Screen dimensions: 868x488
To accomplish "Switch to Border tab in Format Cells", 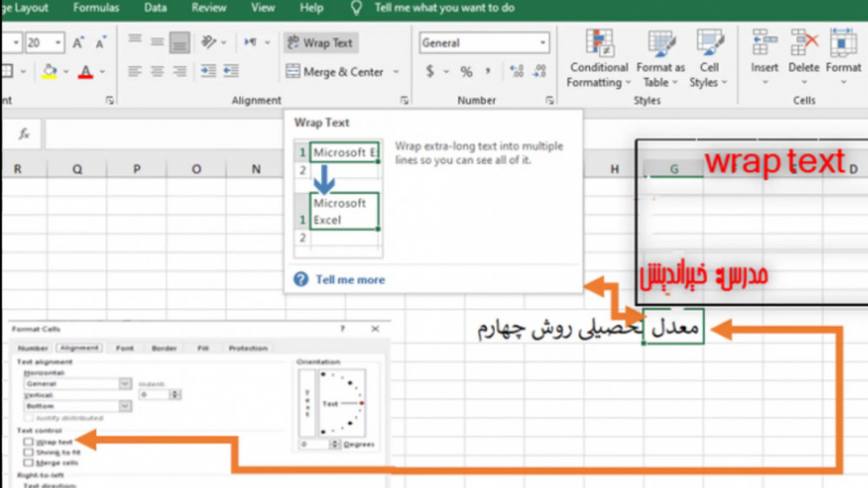I will point(164,348).
